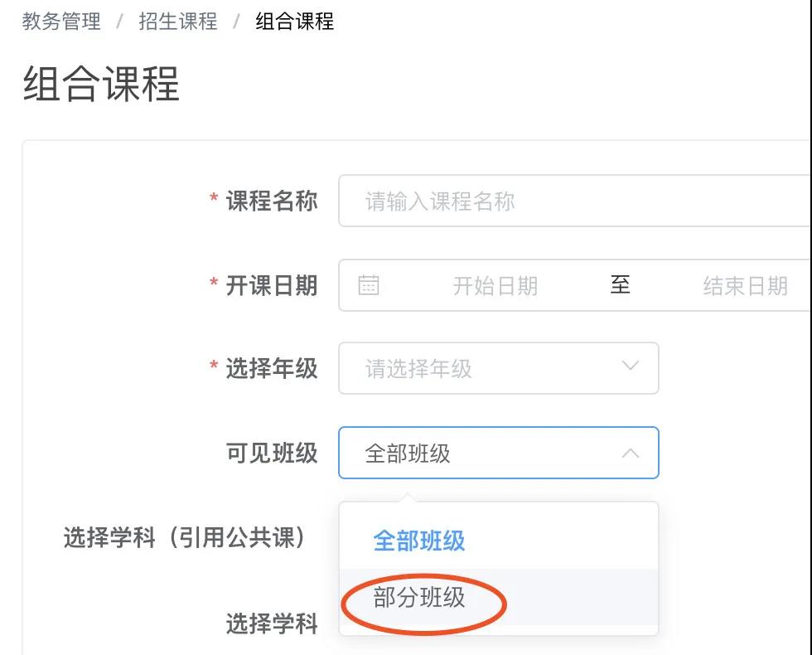Click the 选择年级 dropdown down arrow

(630, 366)
